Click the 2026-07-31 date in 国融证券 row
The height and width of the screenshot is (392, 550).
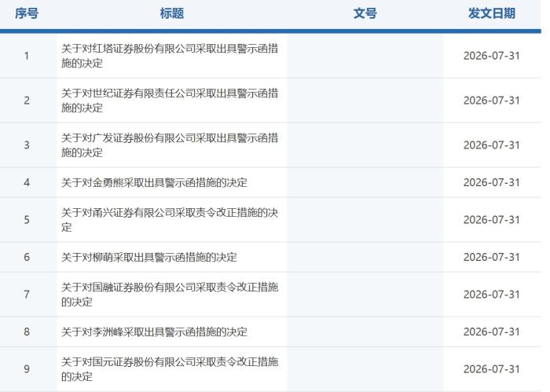pyautogui.click(x=491, y=295)
